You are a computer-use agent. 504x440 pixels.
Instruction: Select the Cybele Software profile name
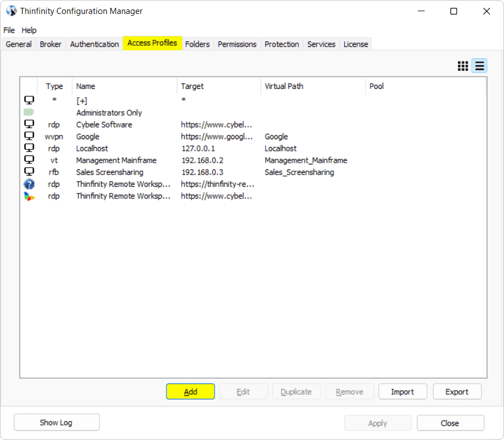(104, 125)
